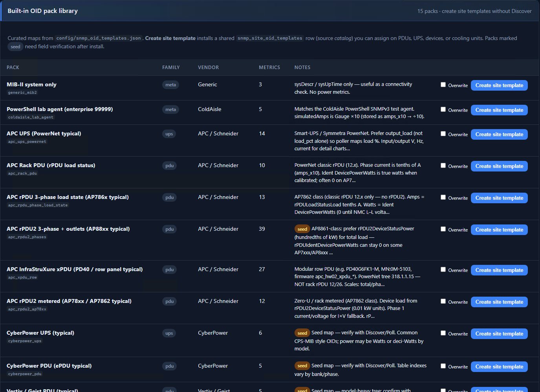The height and width of the screenshot is (392, 540).
Task: Click the apc_rpdu_phase_load_state identifier
Action: 38,205
